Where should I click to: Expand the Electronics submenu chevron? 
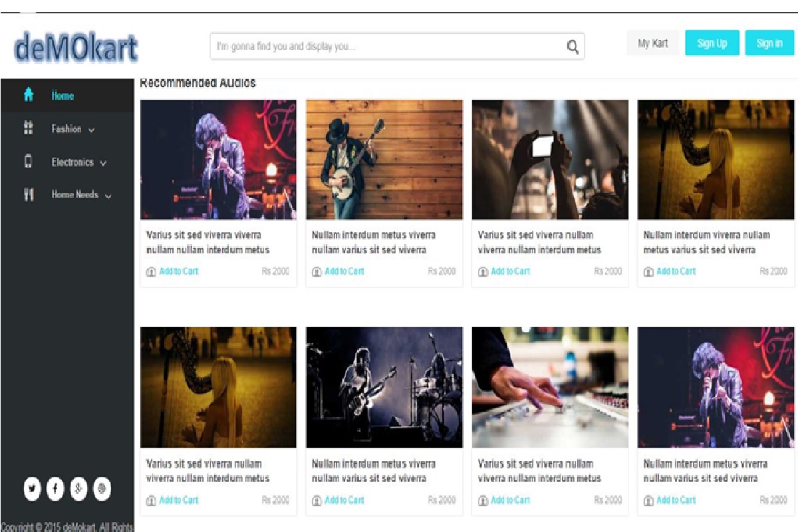103,163
